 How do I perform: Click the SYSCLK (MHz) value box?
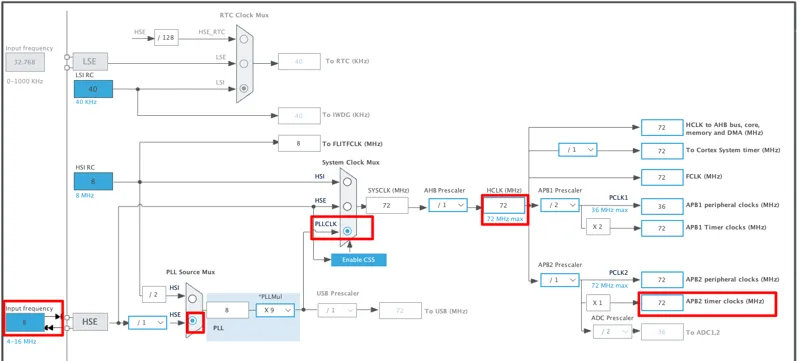[387, 205]
